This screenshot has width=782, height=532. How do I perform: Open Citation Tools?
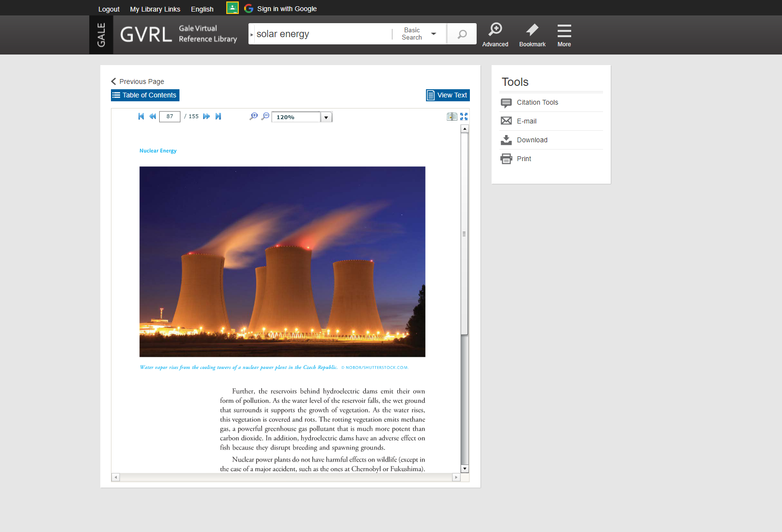point(537,102)
